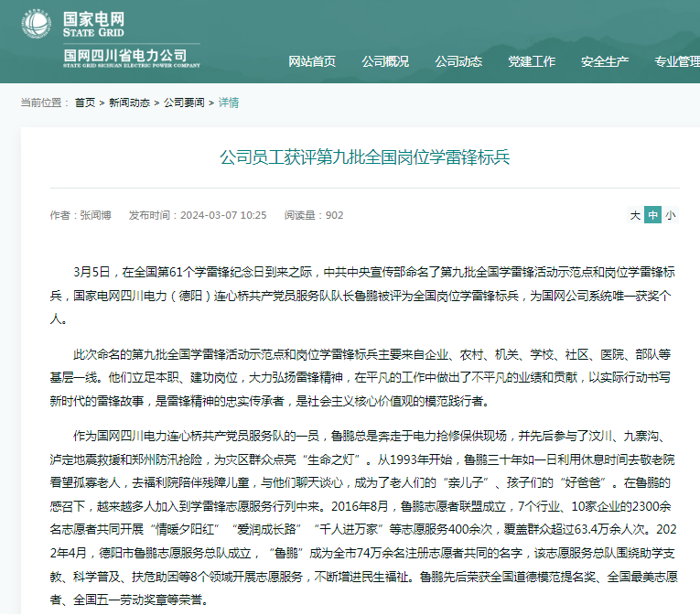The height and width of the screenshot is (616, 700).
Task: Click the 国网四川省电力公司 company name banner
Action: [125, 57]
